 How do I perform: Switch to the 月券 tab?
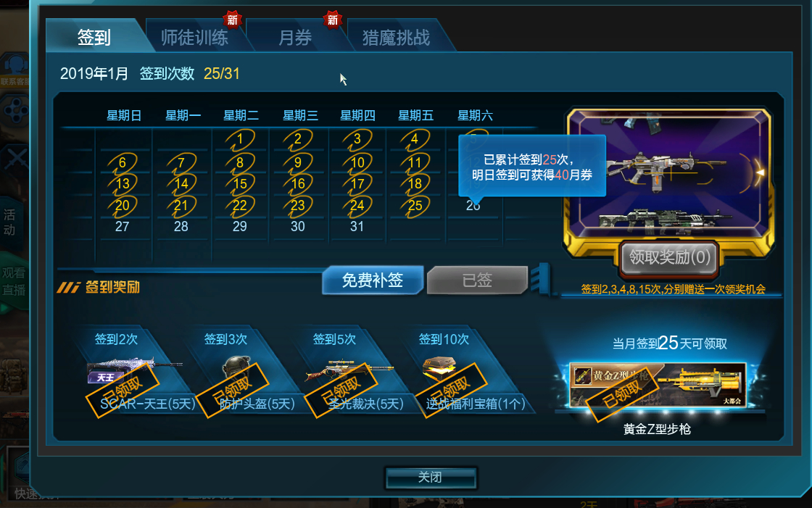point(294,37)
